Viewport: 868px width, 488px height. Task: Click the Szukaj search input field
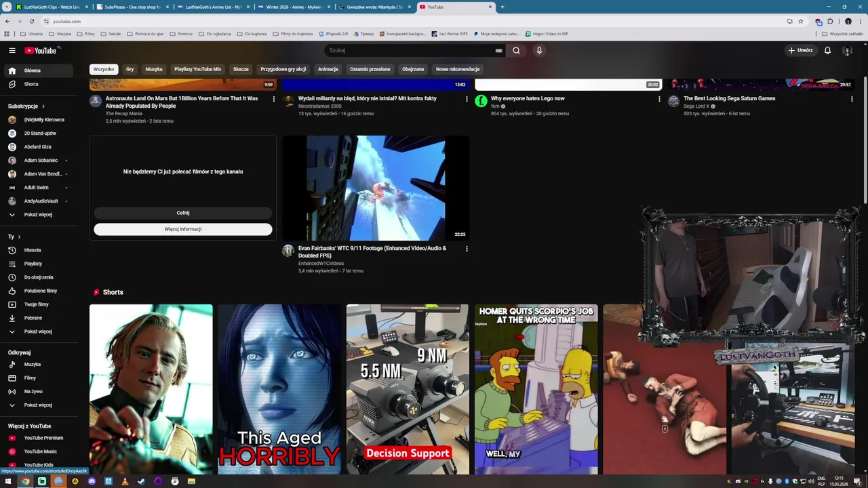(410, 50)
